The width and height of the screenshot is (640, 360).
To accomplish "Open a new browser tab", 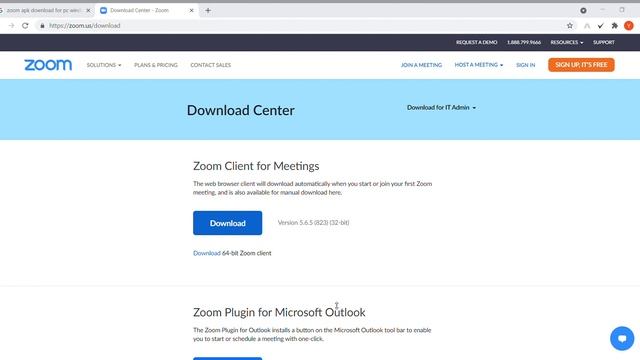I will coord(208,11).
